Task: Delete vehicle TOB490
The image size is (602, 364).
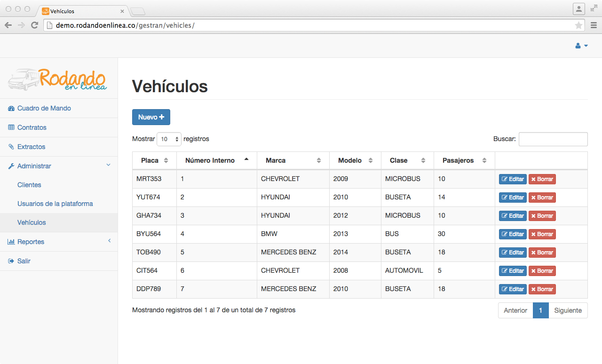Action: click(x=542, y=253)
